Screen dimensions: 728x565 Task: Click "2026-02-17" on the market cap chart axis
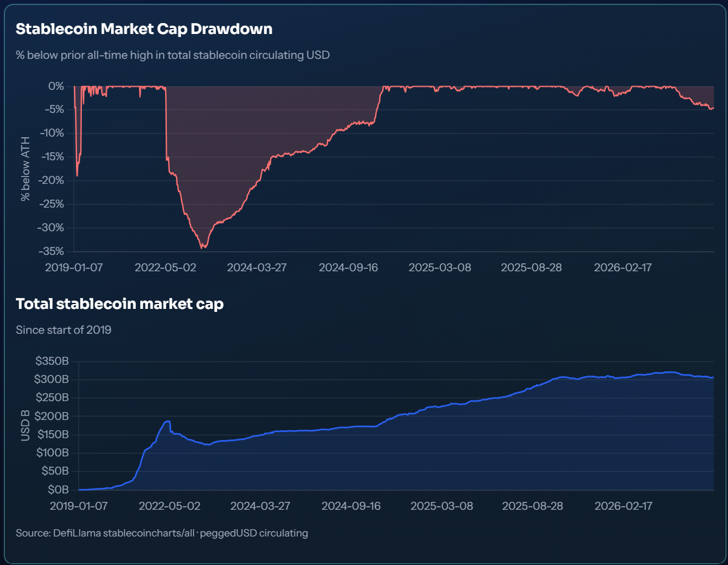coord(624,506)
